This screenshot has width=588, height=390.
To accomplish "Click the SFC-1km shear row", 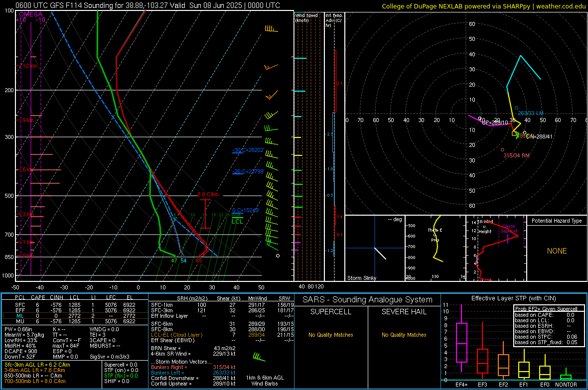I will pyautogui.click(x=222, y=305).
